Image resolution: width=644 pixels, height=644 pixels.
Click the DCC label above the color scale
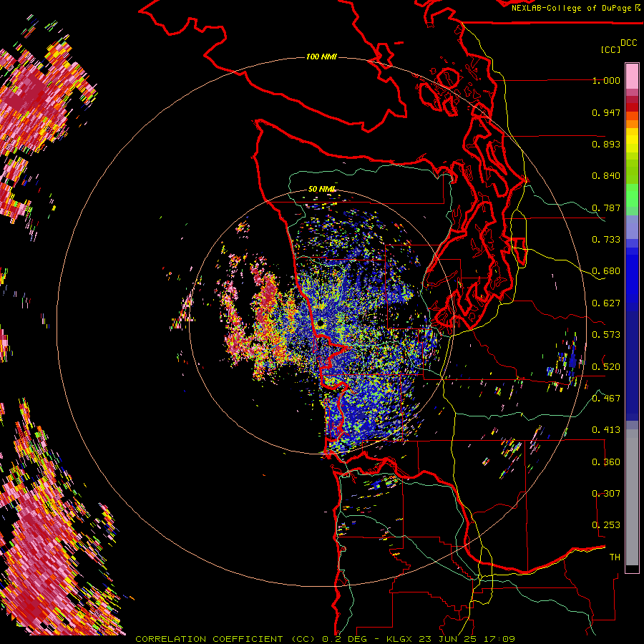[x=628, y=43]
